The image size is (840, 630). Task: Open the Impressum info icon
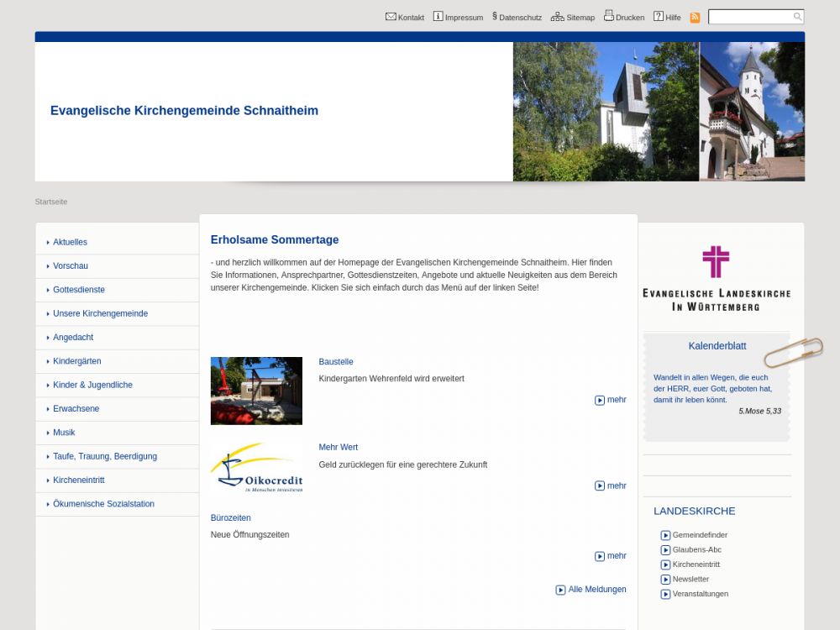tap(438, 17)
